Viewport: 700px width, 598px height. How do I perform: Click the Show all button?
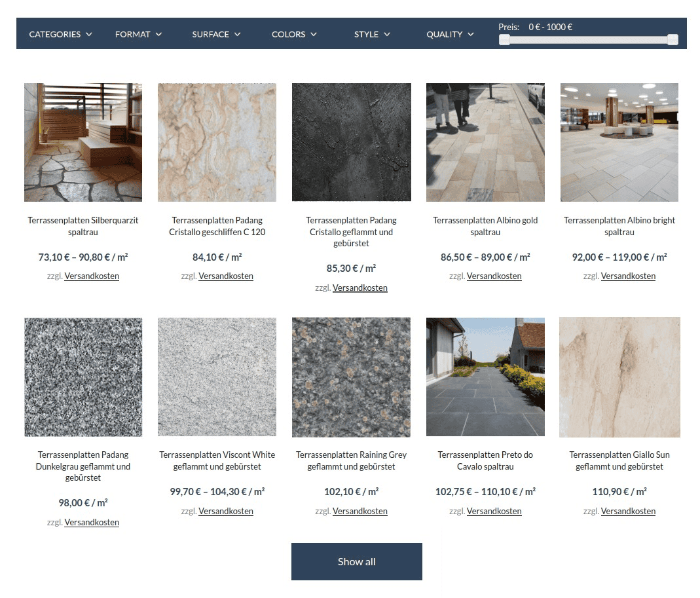tap(356, 561)
